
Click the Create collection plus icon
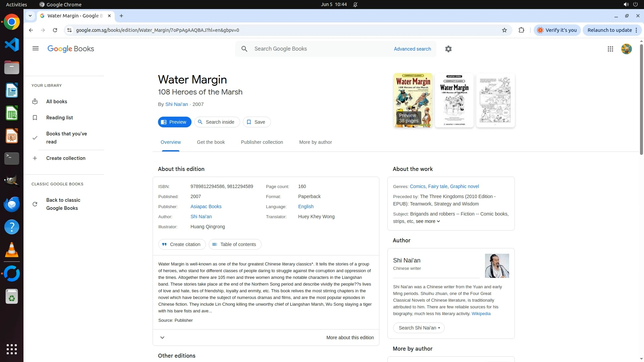click(35, 158)
